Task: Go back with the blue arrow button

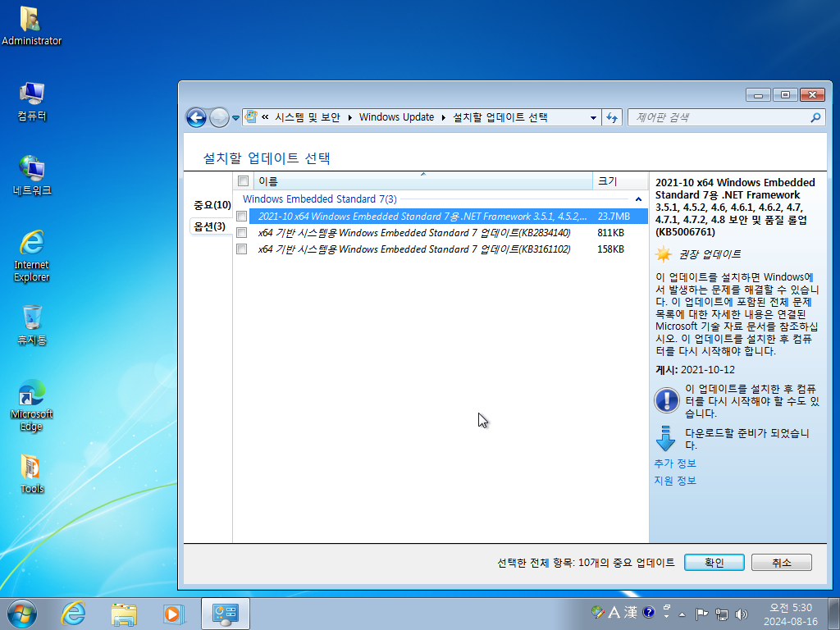Action: [x=196, y=117]
